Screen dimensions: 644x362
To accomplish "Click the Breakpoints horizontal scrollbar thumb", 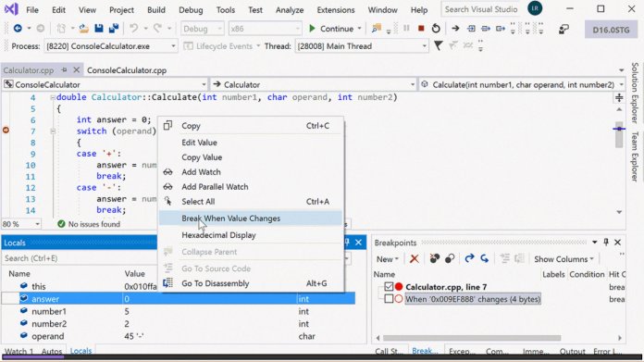I will point(472,338).
